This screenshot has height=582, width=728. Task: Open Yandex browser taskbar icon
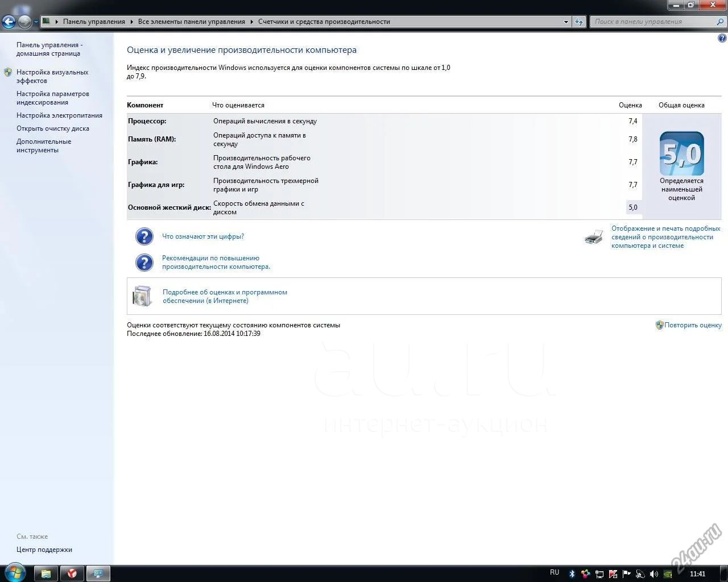click(x=72, y=573)
